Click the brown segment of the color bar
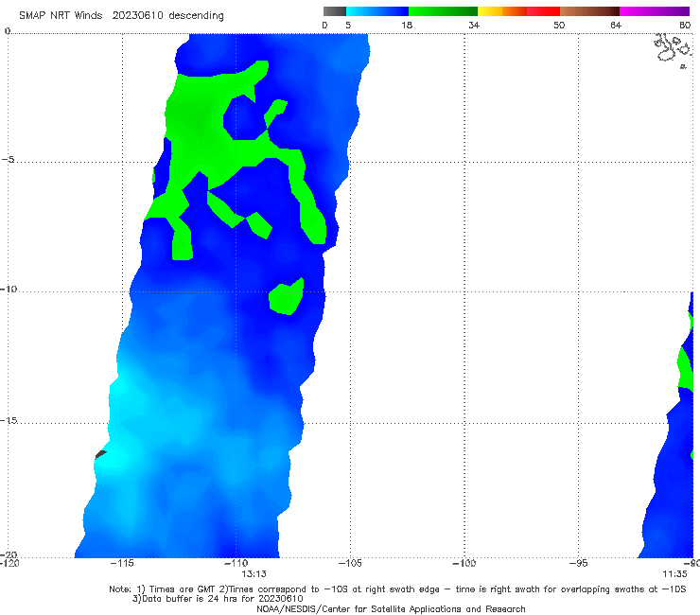The image size is (700, 615). (589, 11)
